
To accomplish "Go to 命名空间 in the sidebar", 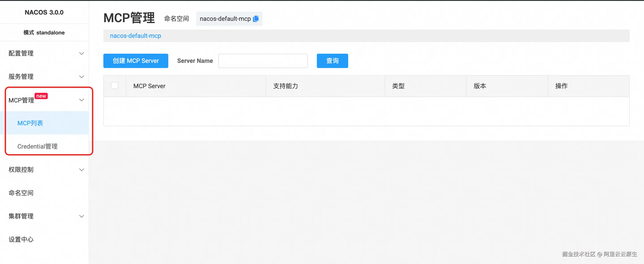I will [x=21, y=193].
